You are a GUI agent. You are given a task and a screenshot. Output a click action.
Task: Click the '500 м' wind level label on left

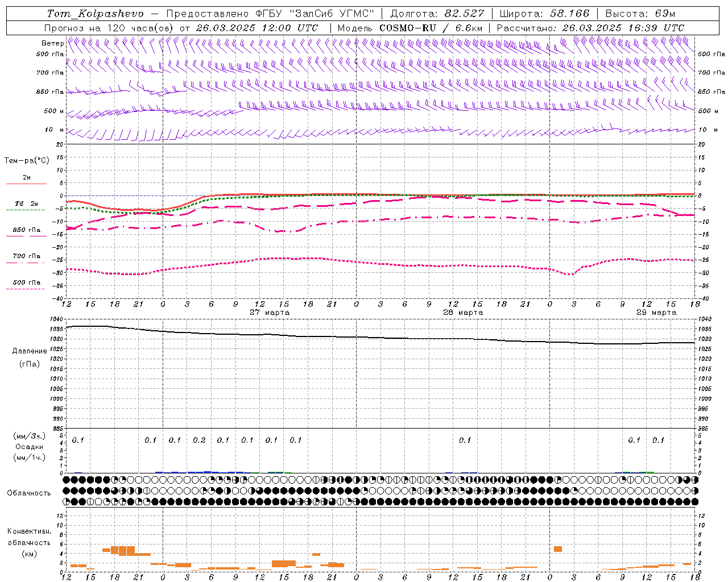(54, 111)
